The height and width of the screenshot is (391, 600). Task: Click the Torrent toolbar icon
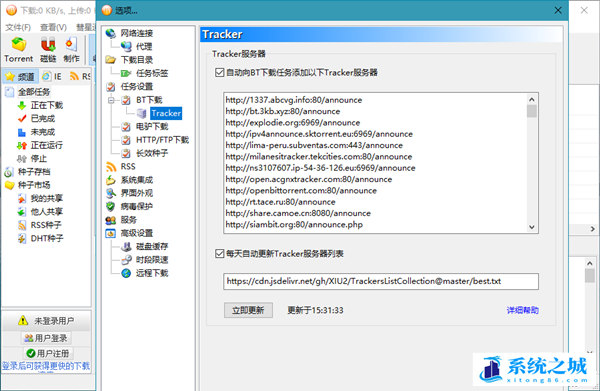(x=18, y=50)
